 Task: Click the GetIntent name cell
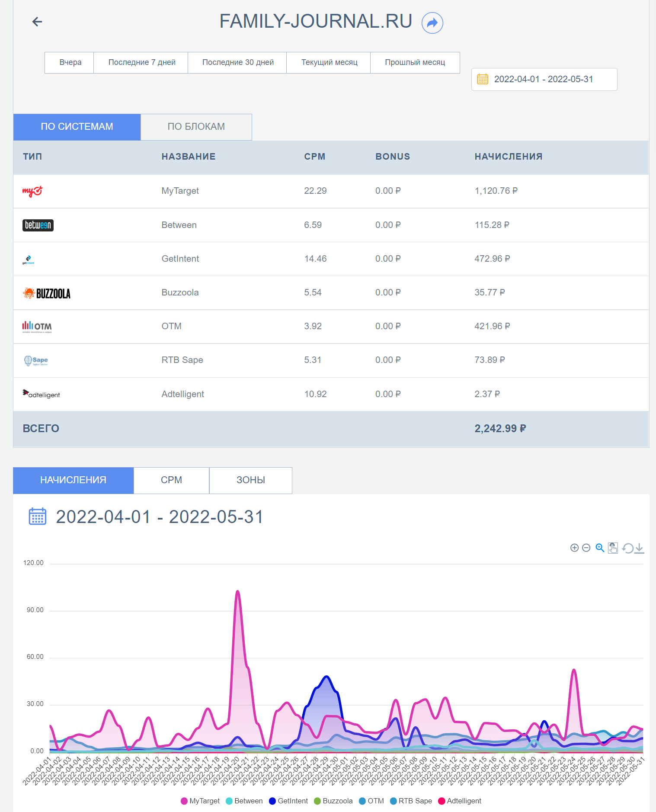180,259
